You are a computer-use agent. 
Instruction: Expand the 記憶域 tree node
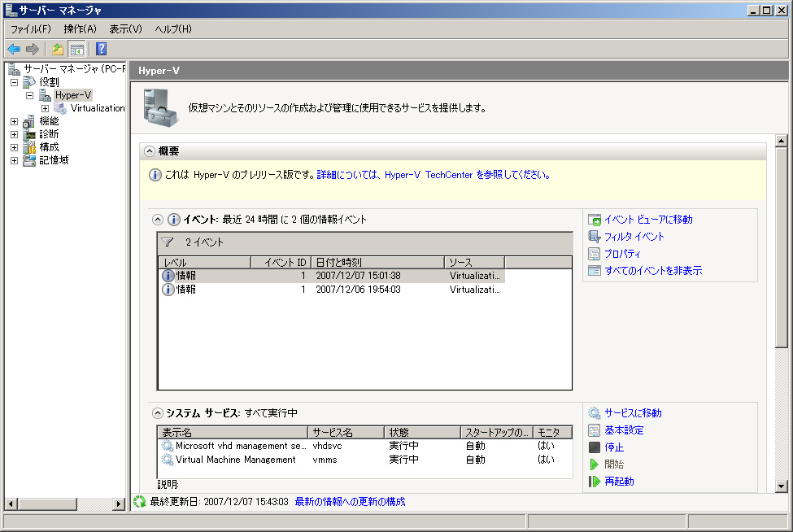tap(14, 160)
